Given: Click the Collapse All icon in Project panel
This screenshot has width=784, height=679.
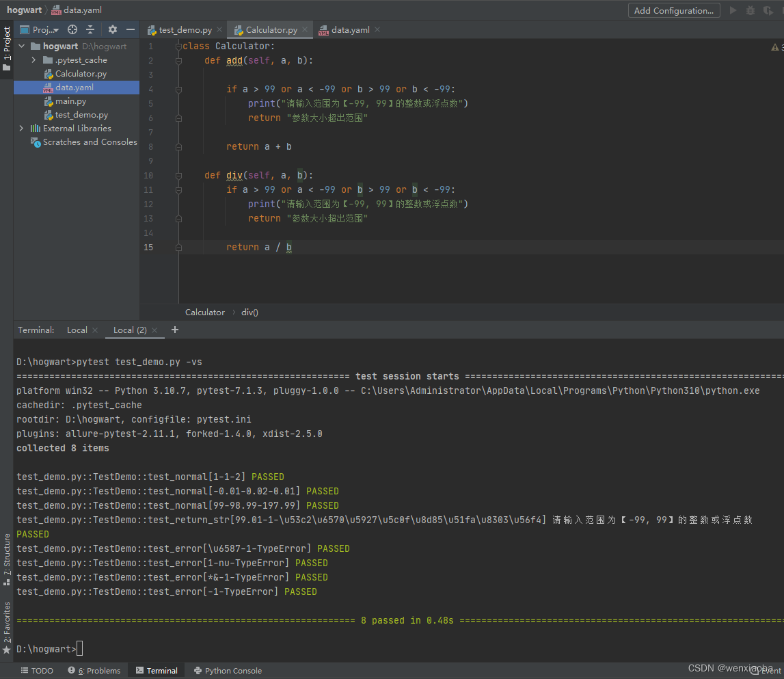Looking at the screenshot, I should tap(90, 29).
